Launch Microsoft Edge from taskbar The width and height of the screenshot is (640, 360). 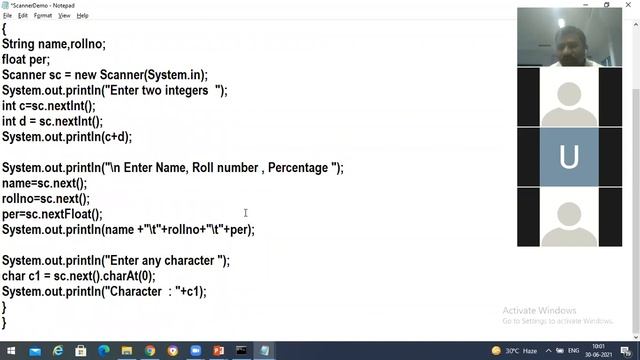click(104, 351)
